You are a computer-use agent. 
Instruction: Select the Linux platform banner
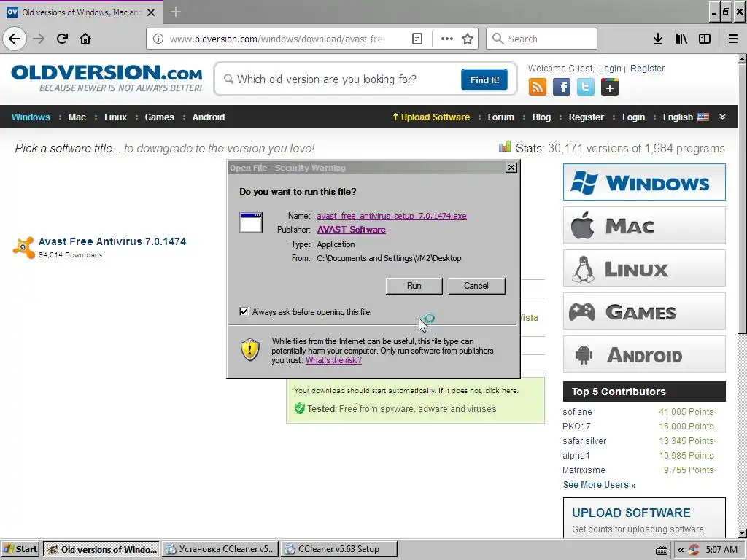click(x=644, y=268)
